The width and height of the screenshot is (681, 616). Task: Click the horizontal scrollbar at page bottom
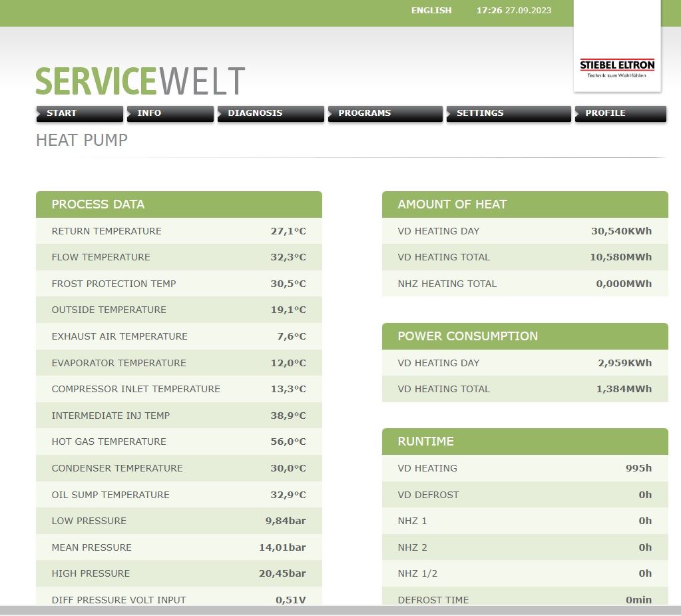341,611
